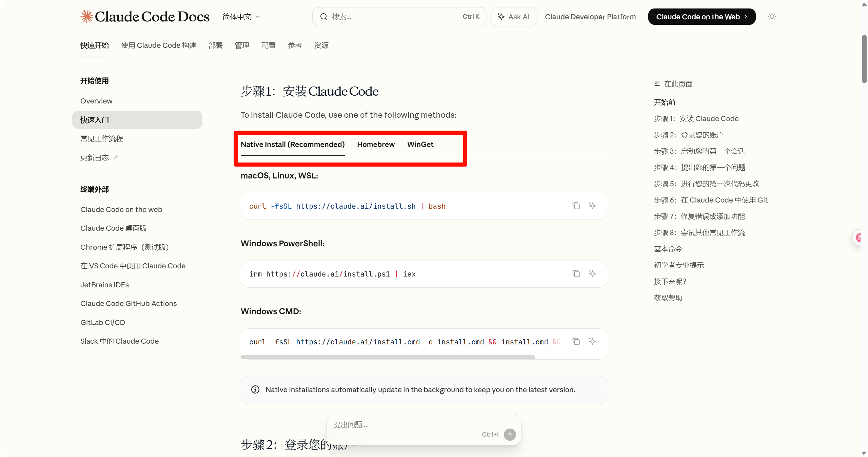The height and width of the screenshot is (457, 868).
Task: Jump to 步骤 3 in page outline
Action: click(x=699, y=151)
